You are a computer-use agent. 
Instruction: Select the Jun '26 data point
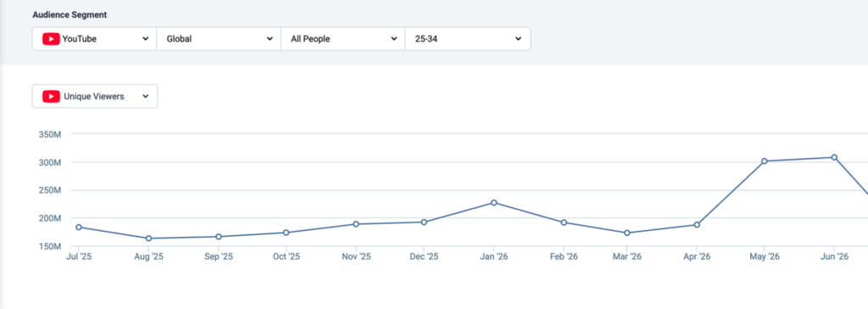(834, 158)
